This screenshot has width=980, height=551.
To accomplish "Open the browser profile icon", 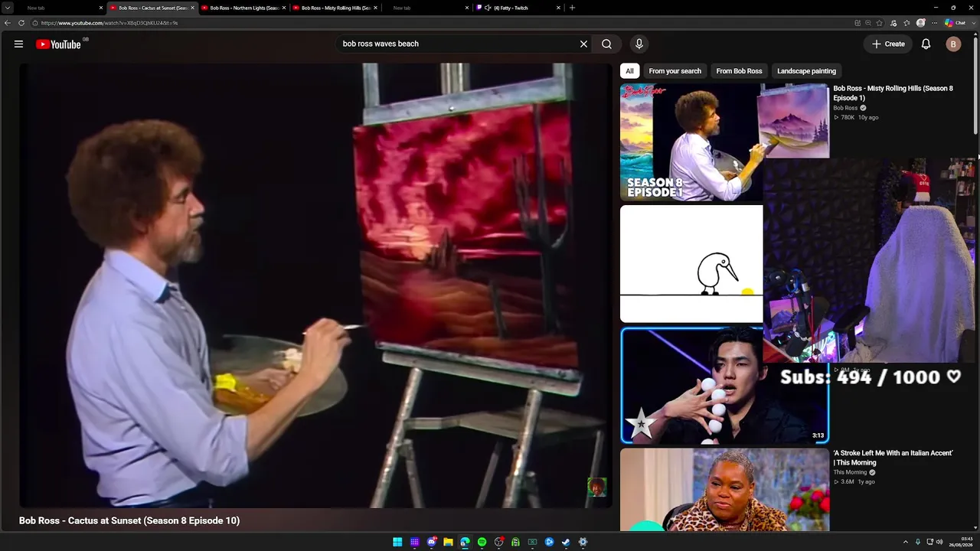I will coord(921,23).
